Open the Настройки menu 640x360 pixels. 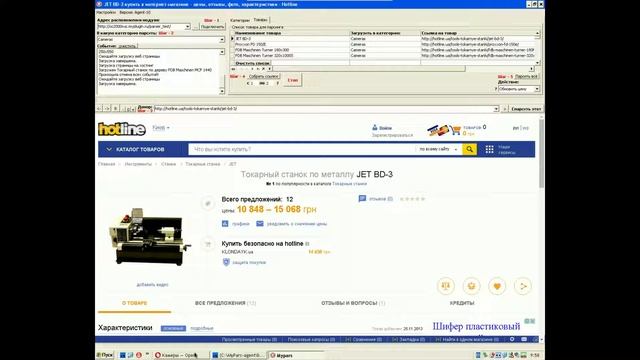point(106,13)
